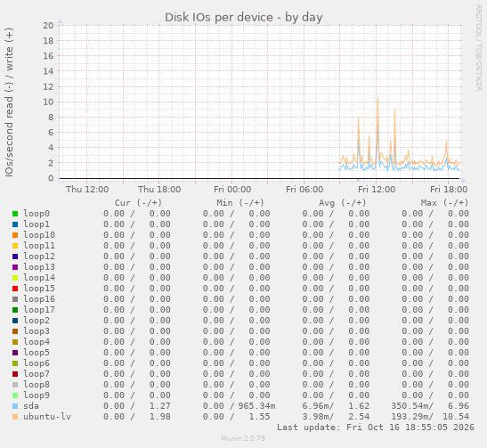Click the Fri 00:00 x-axis label
This screenshot has width=487, height=448.
[232, 190]
